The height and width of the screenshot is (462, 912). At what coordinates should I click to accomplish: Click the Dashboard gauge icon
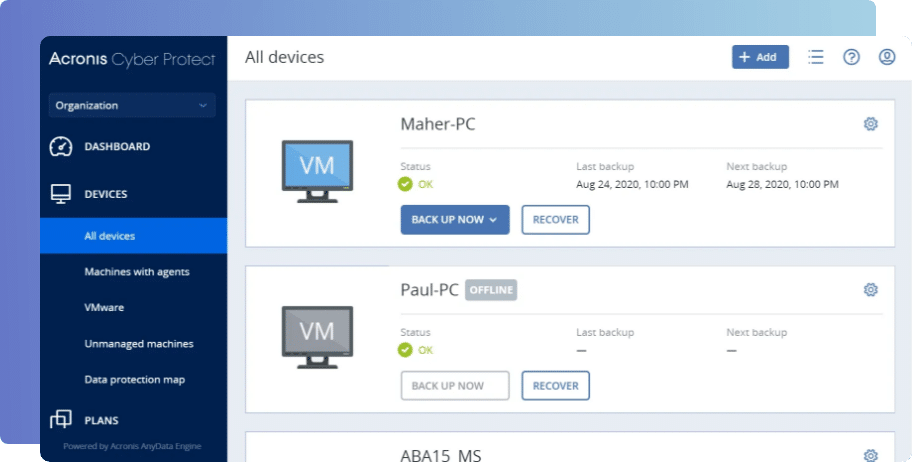61,147
